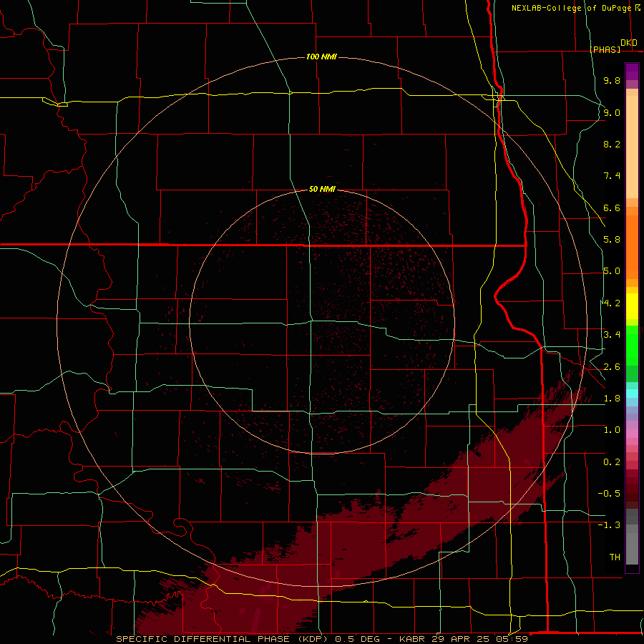Select the 5.0 legend value
The height and width of the screenshot is (644, 644).
point(612,271)
